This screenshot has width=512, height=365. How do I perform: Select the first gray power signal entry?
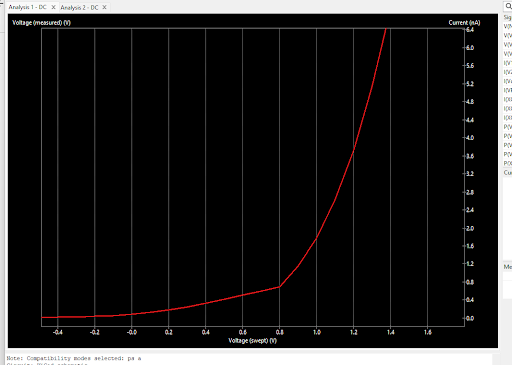click(508, 127)
